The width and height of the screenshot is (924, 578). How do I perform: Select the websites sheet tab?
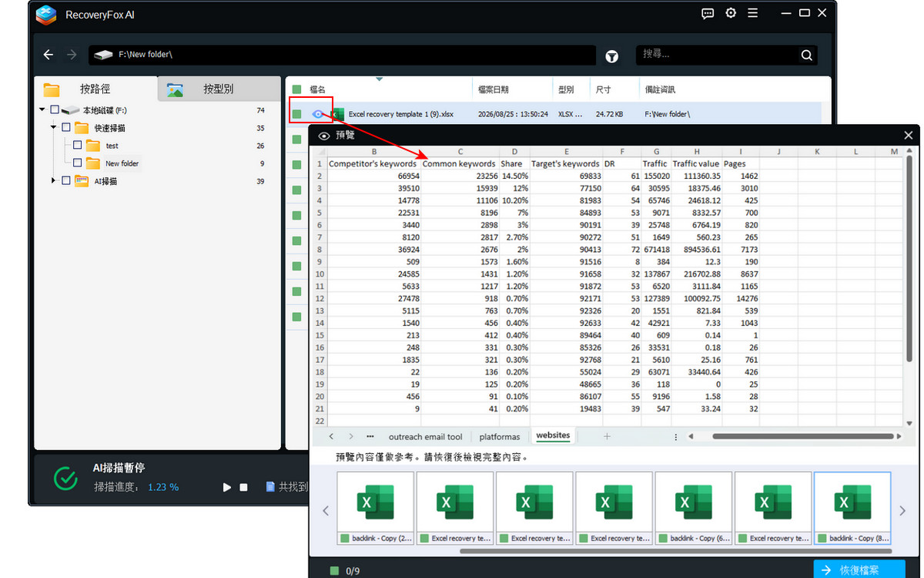point(553,436)
